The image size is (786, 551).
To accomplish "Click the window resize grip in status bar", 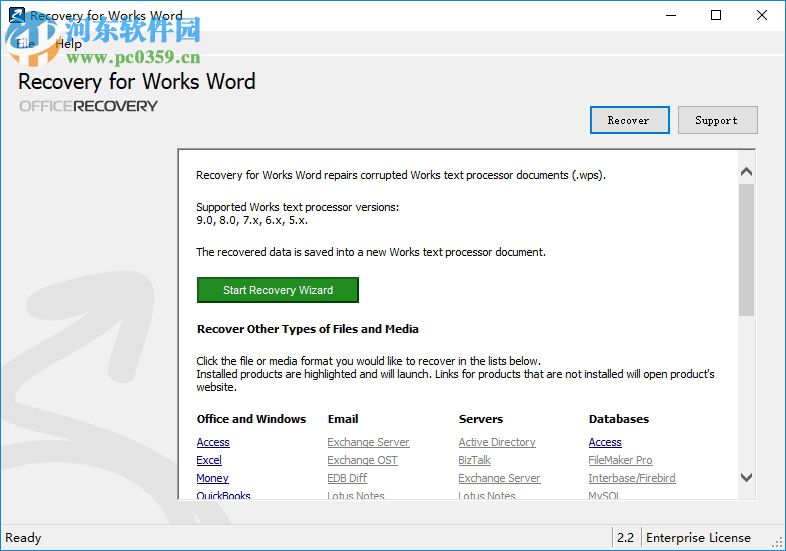I will coord(777,542).
